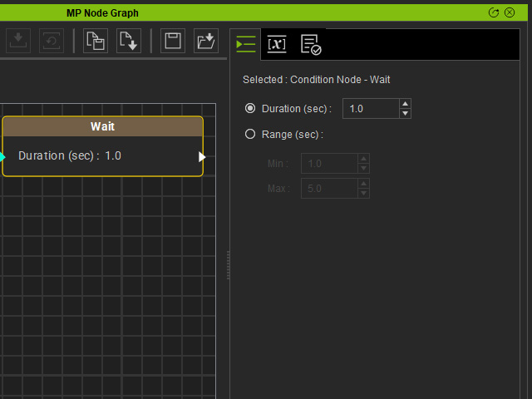Screen dimensions: 532x399
Task: Click the load from folder icon
Action: [206, 41]
